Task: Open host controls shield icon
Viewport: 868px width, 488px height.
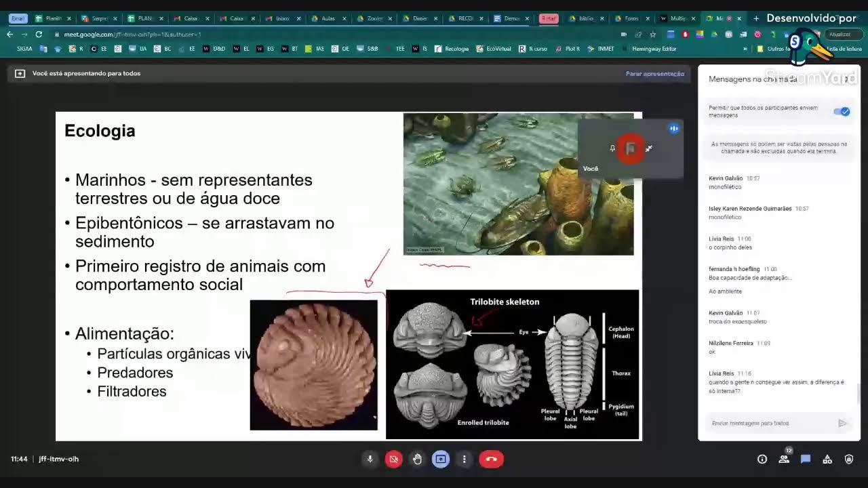Action: (849, 459)
